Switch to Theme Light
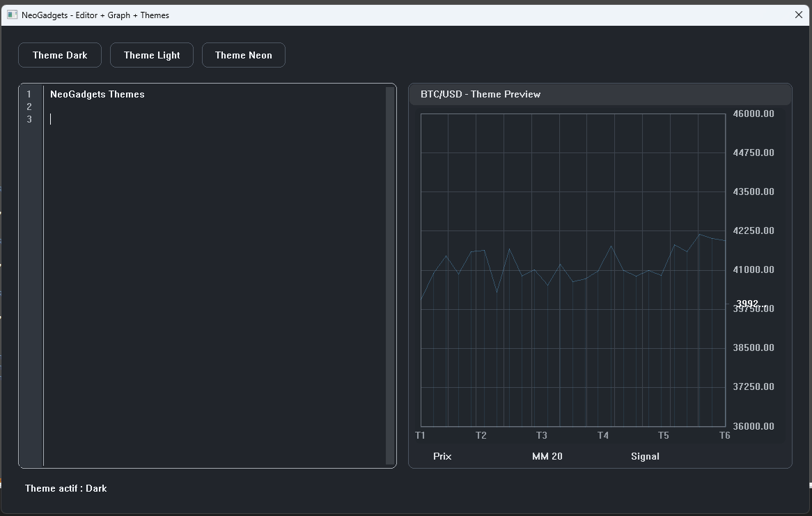The height and width of the screenshot is (516, 812). point(152,55)
